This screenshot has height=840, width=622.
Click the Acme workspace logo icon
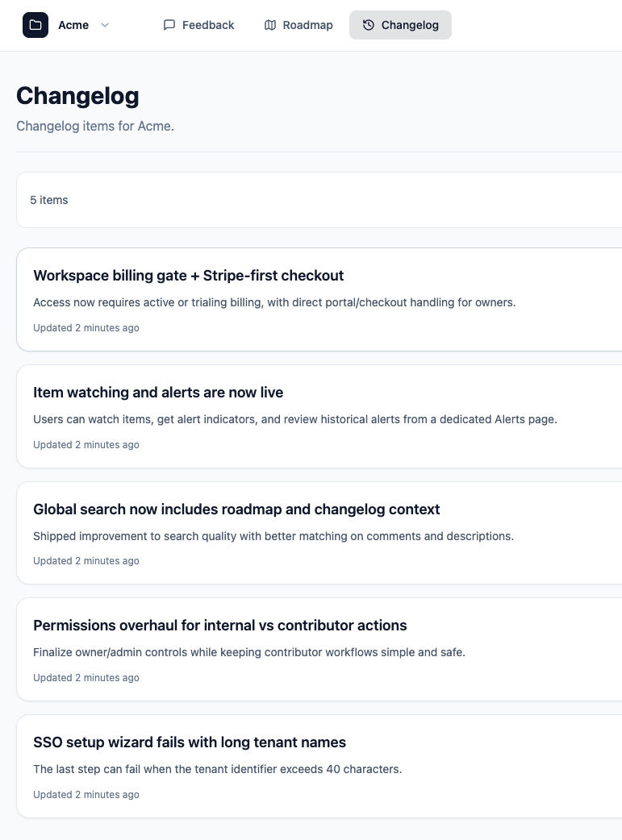(x=35, y=25)
